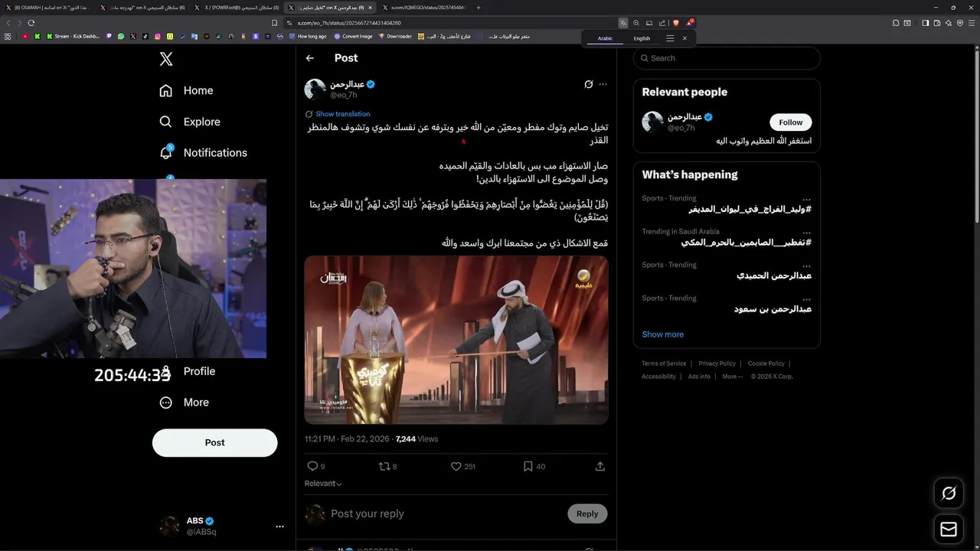Open options for تفطير الصائمين trend
Screen dimensions: 980x551
(806, 232)
